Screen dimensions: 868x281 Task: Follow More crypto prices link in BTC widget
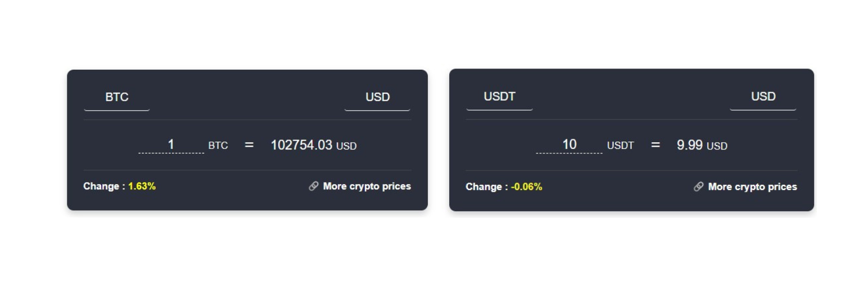click(x=367, y=186)
